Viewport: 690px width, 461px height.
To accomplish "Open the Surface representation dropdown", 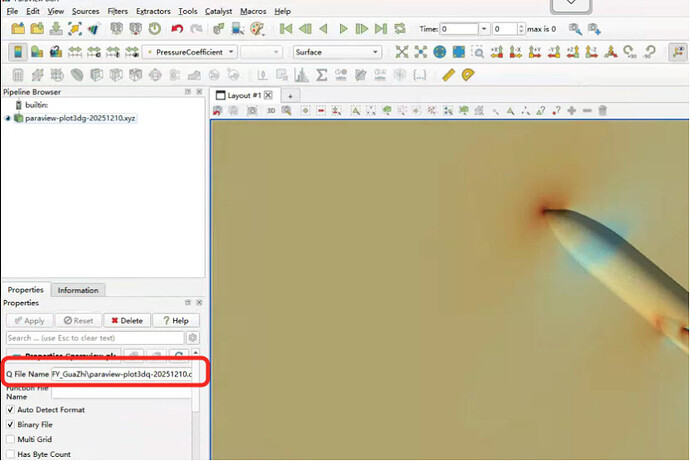I will (x=336, y=52).
